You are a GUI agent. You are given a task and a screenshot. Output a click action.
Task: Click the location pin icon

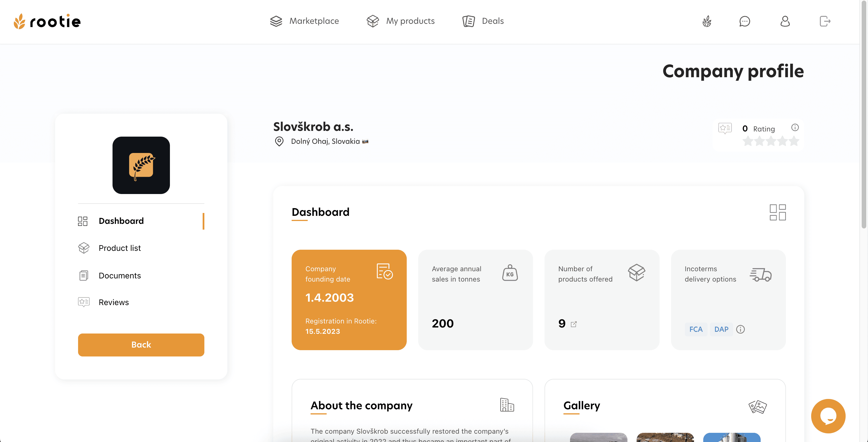[279, 141]
